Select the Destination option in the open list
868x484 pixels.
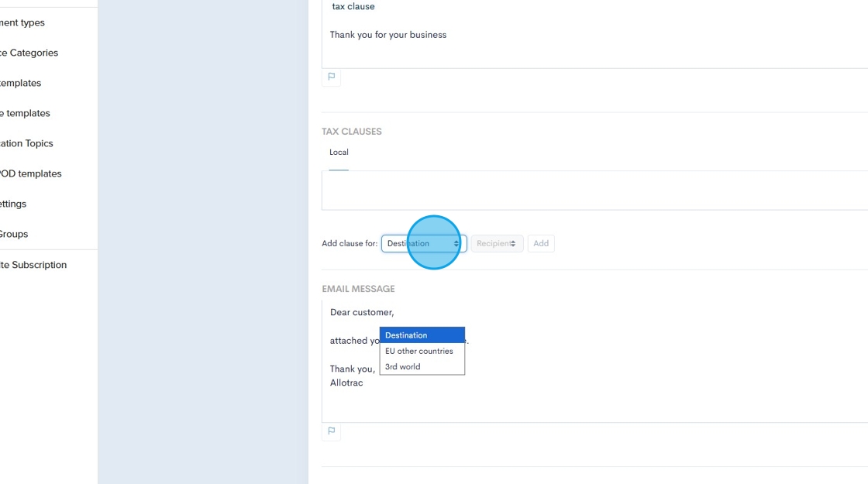pyautogui.click(x=422, y=335)
